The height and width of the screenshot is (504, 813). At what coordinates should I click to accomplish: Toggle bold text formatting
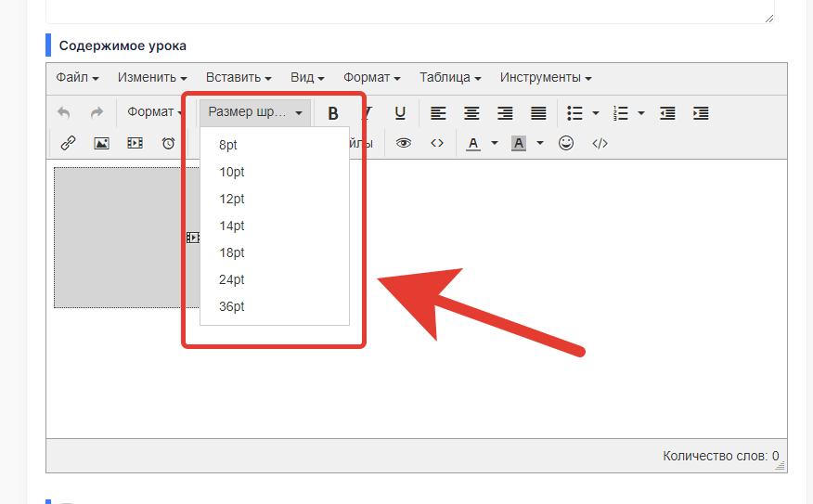pos(333,113)
